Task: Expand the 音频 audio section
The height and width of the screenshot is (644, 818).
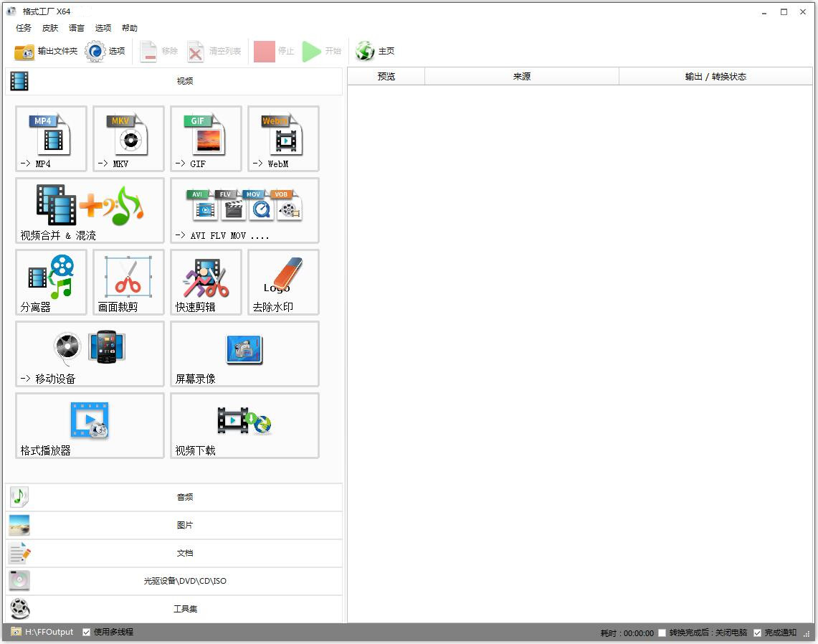Action: tap(173, 497)
